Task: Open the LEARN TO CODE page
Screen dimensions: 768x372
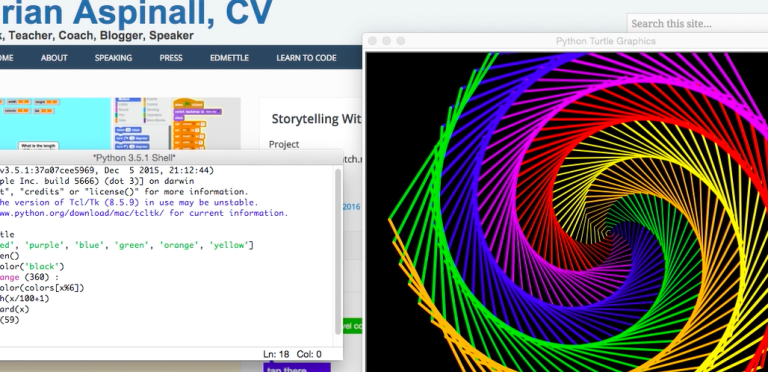Action: coord(306,58)
